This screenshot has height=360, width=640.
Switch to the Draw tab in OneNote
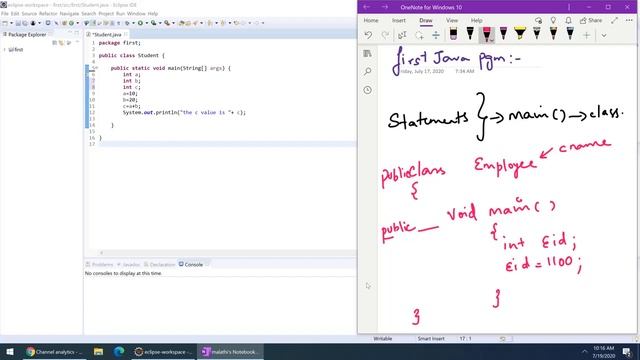point(426,20)
